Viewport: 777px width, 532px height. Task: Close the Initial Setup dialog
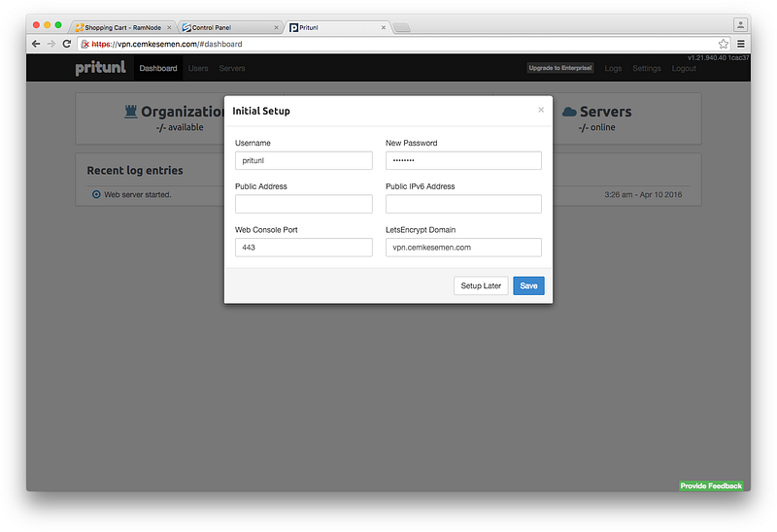pos(541,110)
